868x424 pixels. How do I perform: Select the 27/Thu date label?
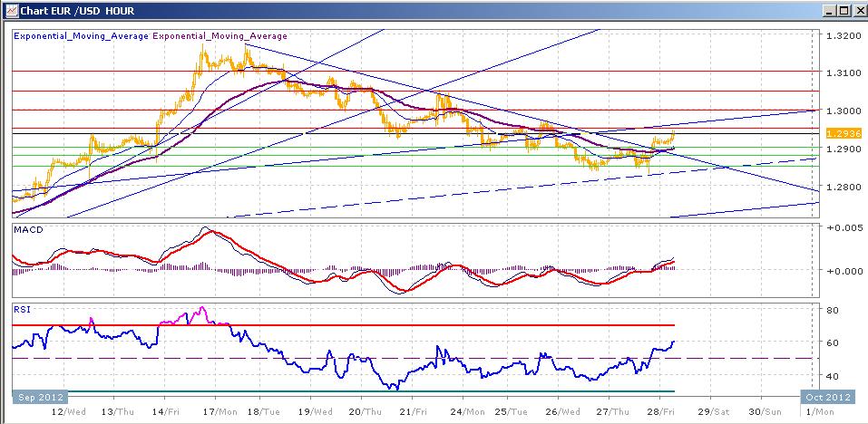click(x=614, y=412)
